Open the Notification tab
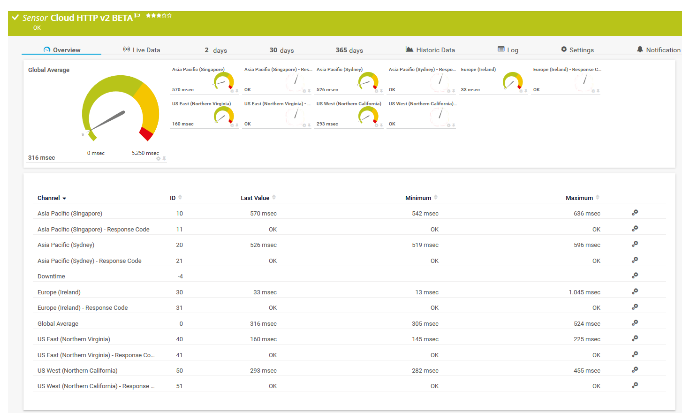This screenshot has height=418, width=686. [659, 50]
